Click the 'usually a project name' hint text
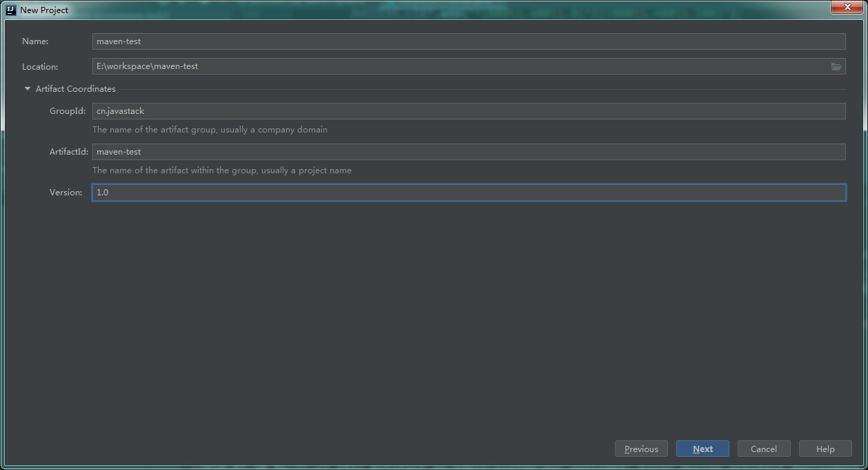Viewport: 868px width, 470px height. [306, 170]
